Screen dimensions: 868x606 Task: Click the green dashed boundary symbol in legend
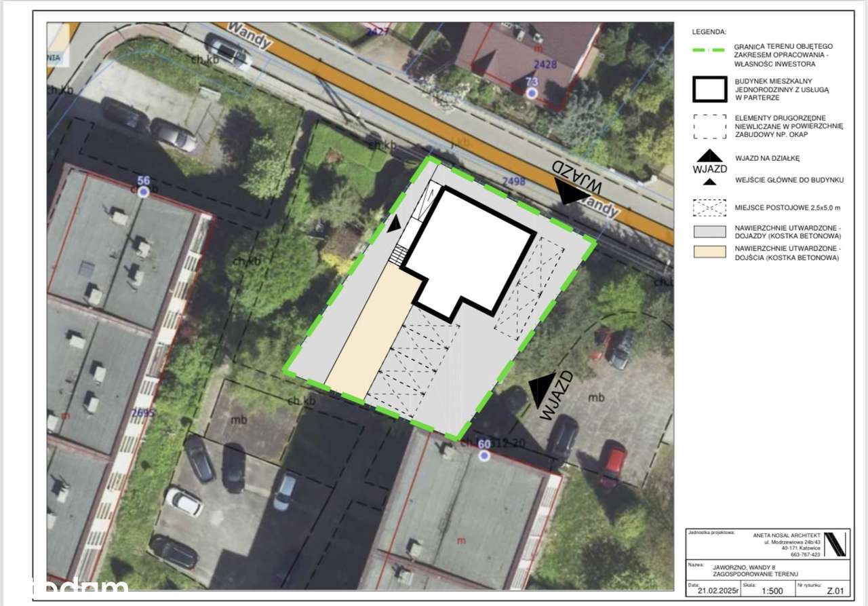click(709, 50)
